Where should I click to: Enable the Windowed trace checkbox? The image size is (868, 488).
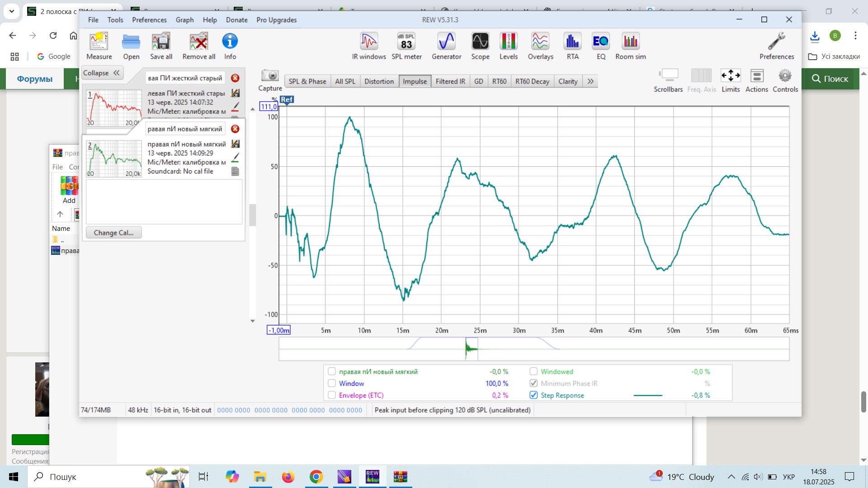pos(533,371)
